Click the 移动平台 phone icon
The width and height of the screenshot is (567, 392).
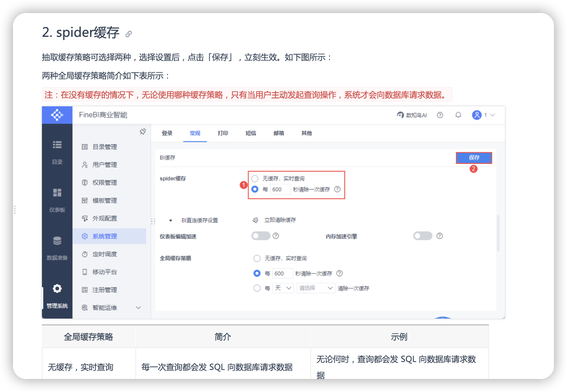[85, 272]
